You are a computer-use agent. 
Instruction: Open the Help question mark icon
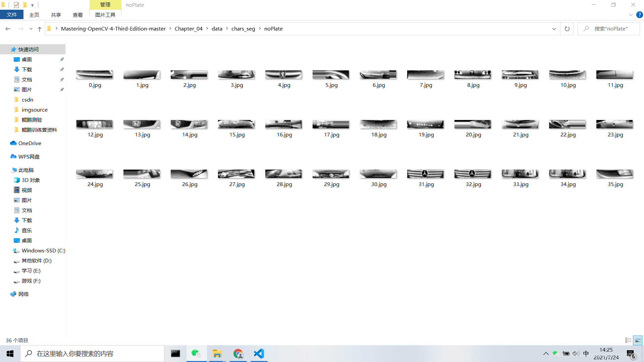tap(639, 15)
